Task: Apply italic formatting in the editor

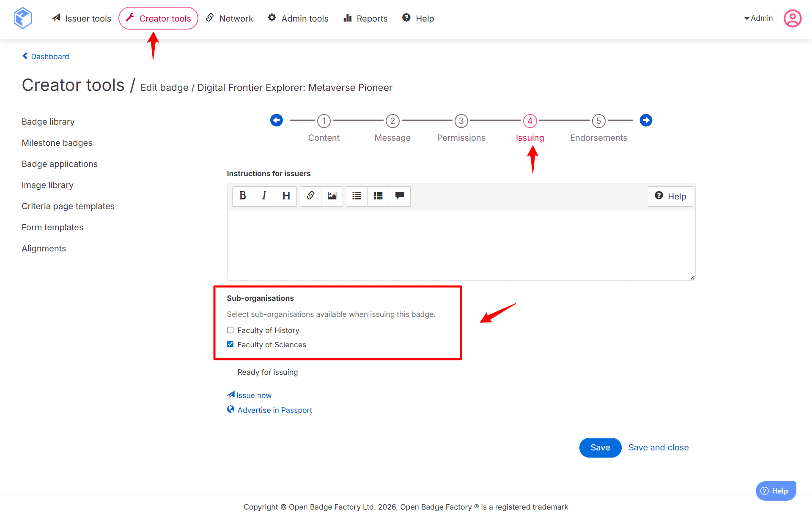Action: 264,196
